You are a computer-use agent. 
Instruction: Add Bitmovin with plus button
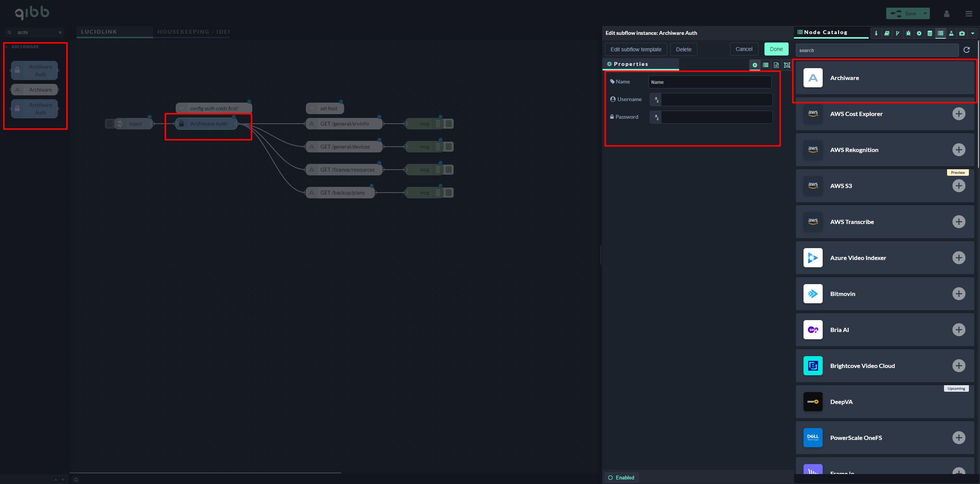tap(959, 294)
